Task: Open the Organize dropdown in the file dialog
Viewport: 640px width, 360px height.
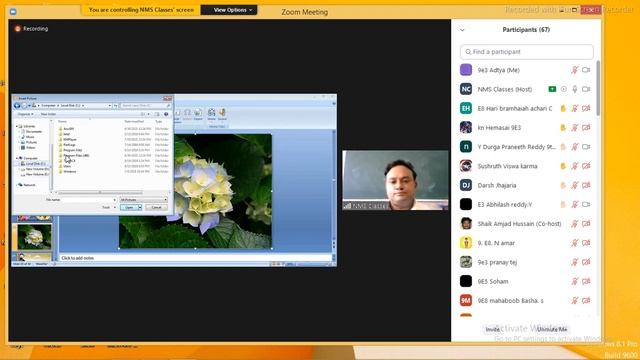Action: pos(25,114)
